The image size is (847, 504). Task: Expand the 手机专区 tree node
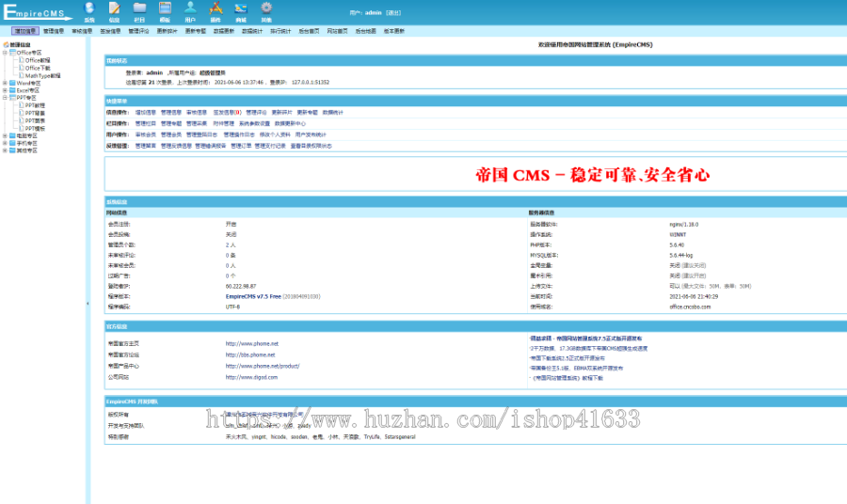[5, 144]
